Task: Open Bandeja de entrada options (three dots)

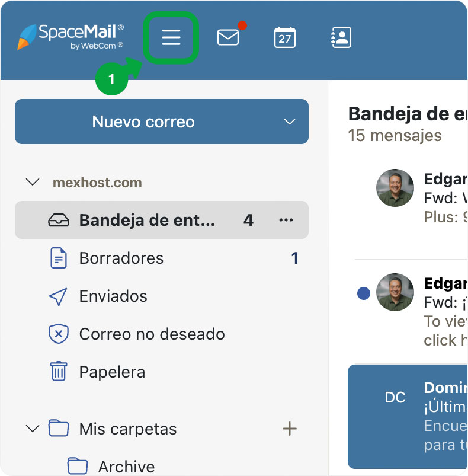Action: 286,221
